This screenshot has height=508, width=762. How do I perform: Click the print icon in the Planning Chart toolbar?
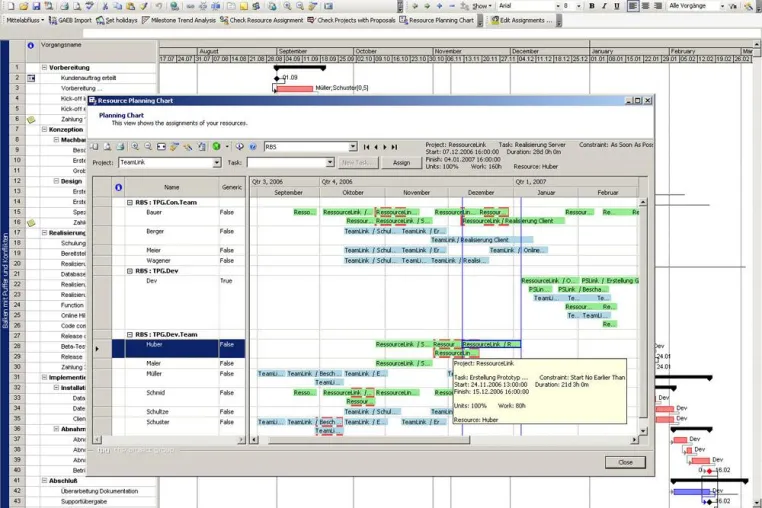[x=121, y=146]
